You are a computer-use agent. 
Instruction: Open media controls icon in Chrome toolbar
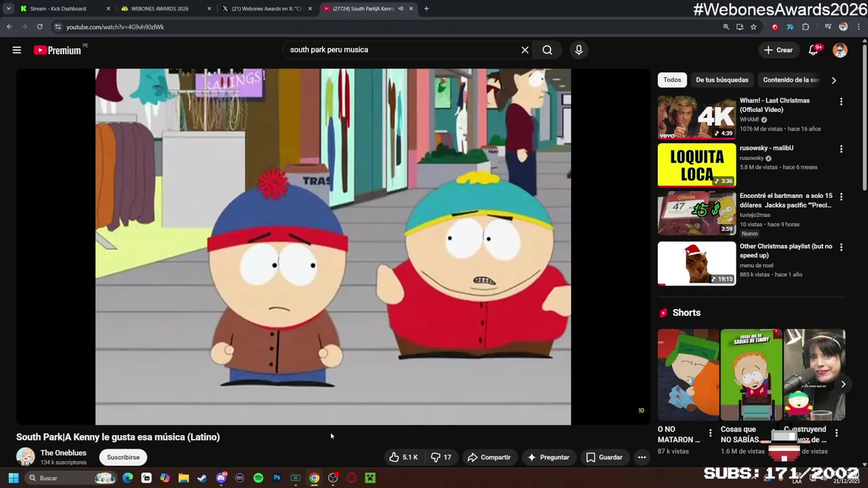click(x=828, y=27)
